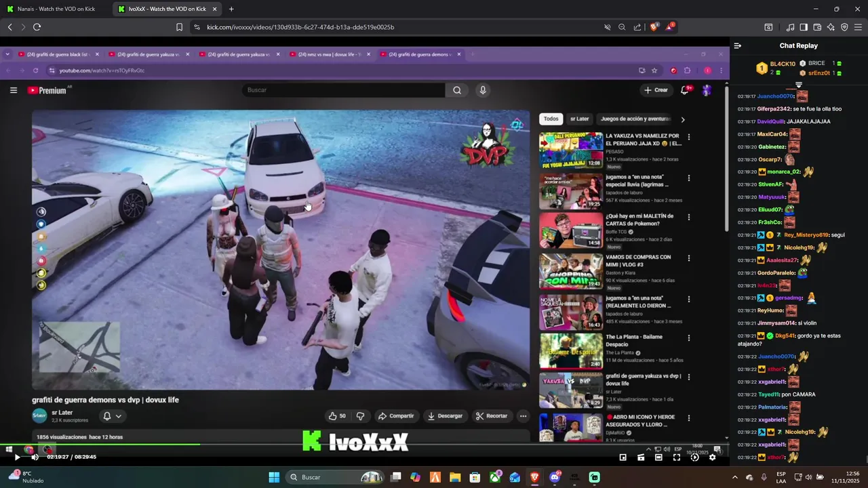The height and width of the screenshot is (488, 868).
Task: Toggle fullscreen on the Kick player
Action: point(676,457)
